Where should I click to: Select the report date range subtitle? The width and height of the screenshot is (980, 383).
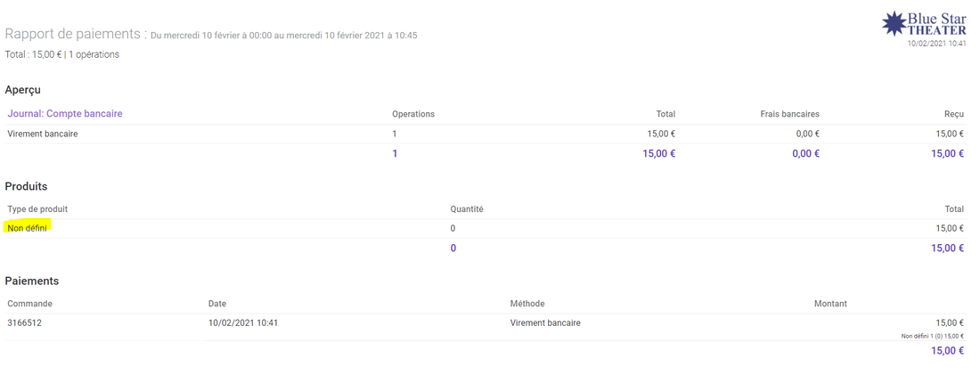coord(283,36)
